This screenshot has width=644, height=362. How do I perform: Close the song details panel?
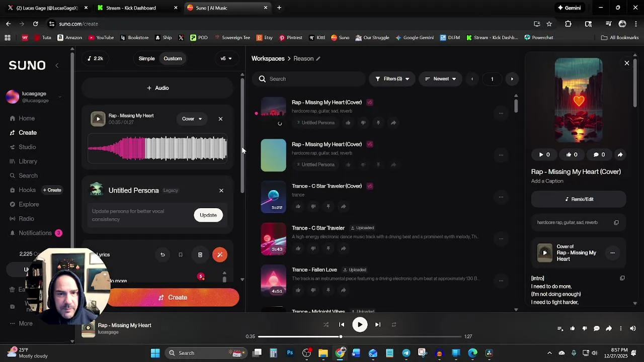pos(627,63)
